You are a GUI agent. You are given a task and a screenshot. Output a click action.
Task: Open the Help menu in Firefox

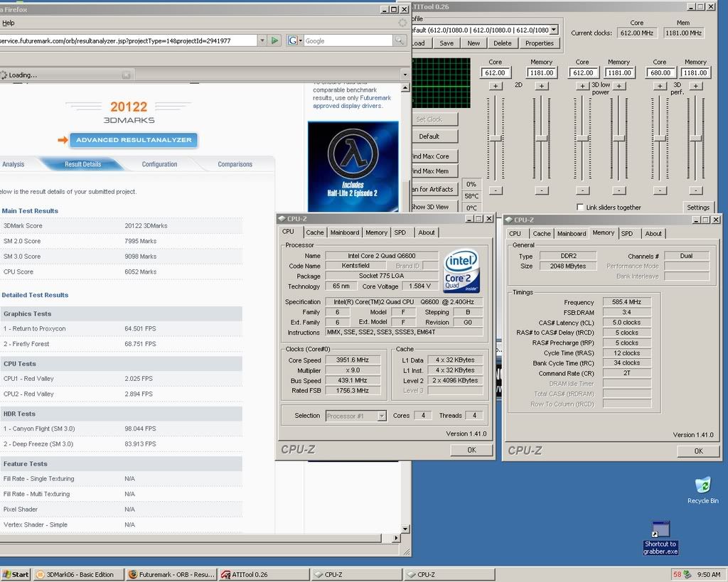pyautogui.click(x=9, y=23)
